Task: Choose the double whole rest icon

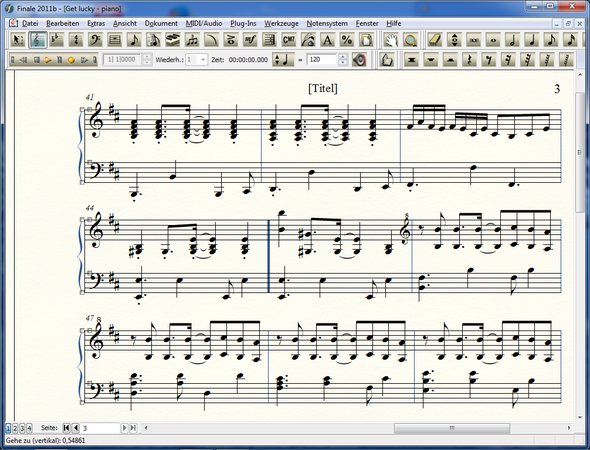Action: pyautogui.click(x=412, y=60)
